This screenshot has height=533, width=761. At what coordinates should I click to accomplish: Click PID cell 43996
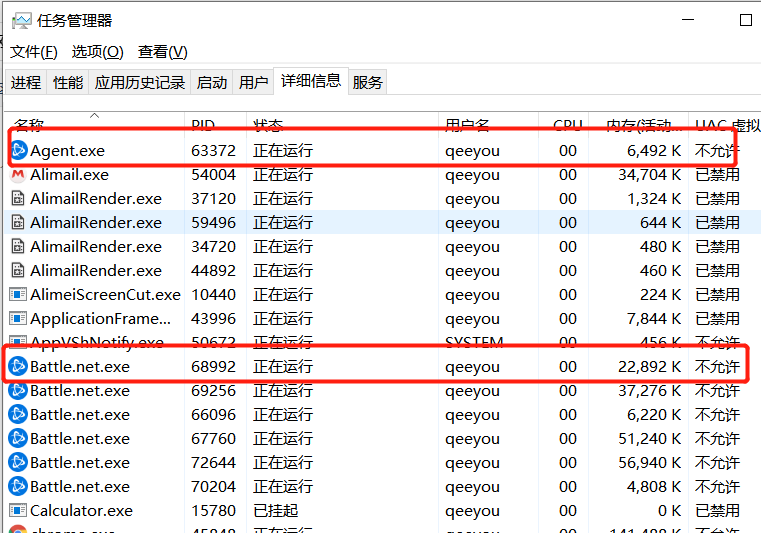(x=214, y=318)
